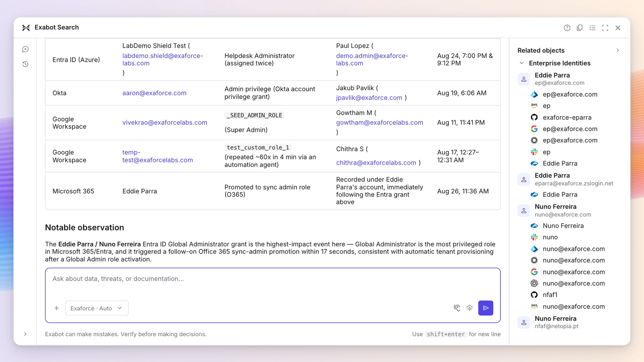Screen dimensions: 644x362
Task: Click Azure icon beside nuno@exaforce.com
Action: (x=534, y=249)
